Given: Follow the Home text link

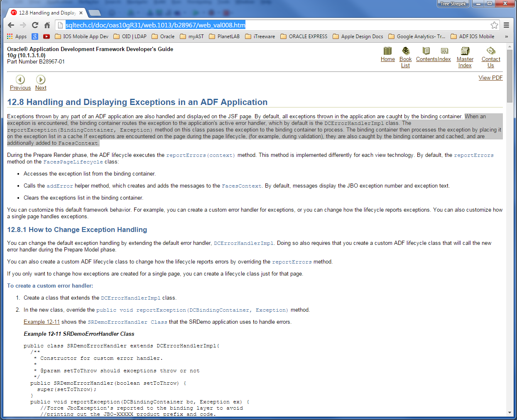Looking at the screenshot, I should click(388, 59).
